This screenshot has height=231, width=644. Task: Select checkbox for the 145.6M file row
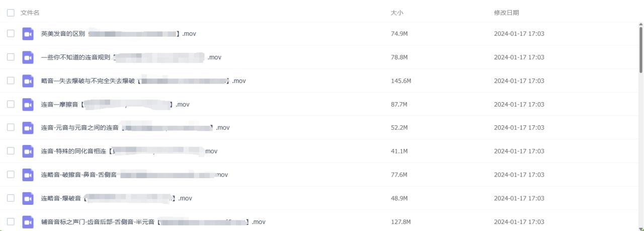[x=11, y=81]
